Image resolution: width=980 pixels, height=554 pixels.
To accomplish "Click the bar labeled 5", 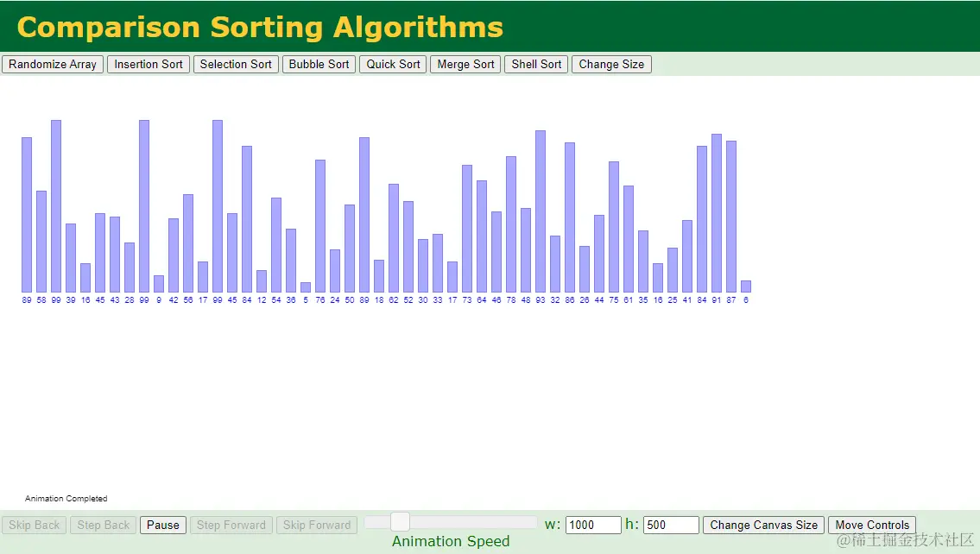I will (x=306, y=287).
